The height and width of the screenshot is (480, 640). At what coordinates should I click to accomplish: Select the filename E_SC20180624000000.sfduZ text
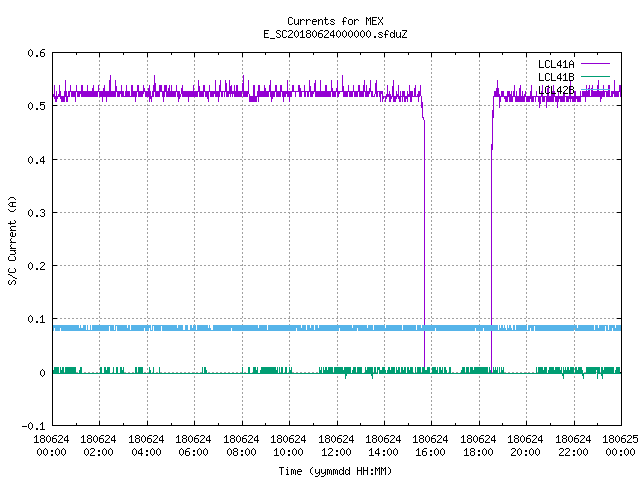[x=335, y=34]
